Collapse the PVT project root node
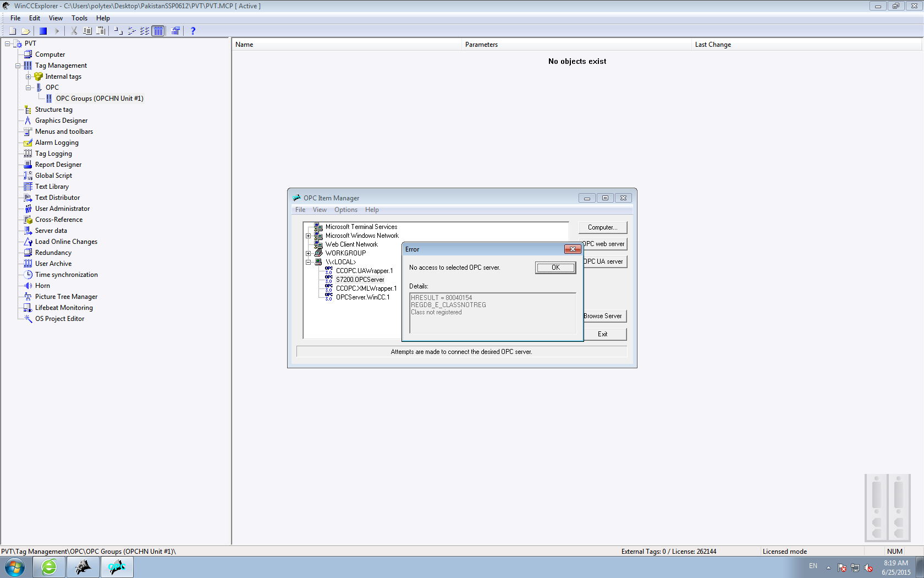 pos(8,43)
